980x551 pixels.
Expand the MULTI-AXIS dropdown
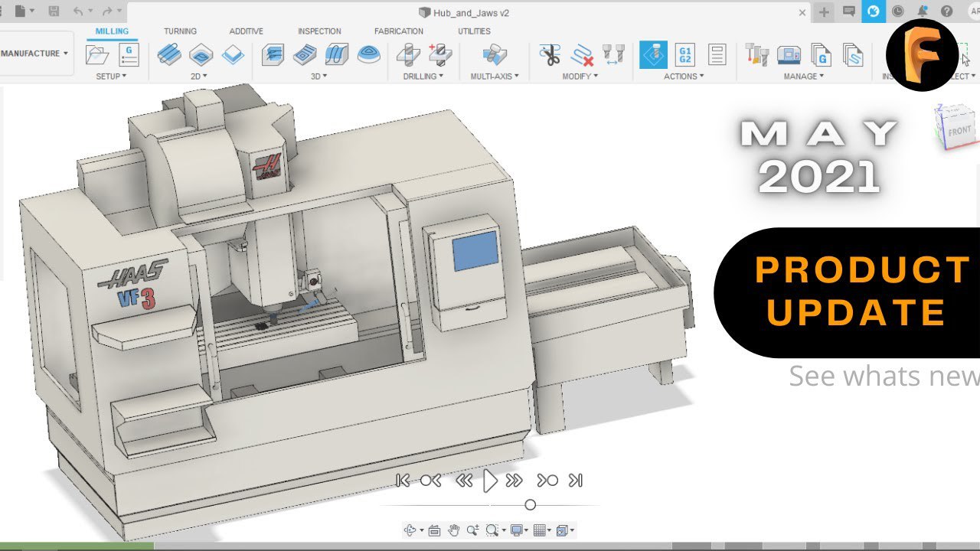tap(494, 77)
